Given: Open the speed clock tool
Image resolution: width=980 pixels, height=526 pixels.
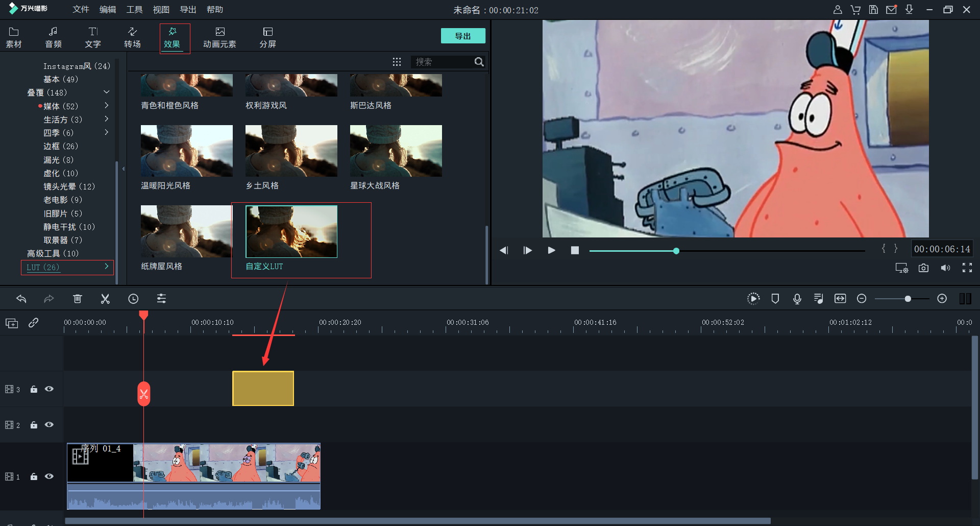Looking at the screenshot, I should point(133,299).
